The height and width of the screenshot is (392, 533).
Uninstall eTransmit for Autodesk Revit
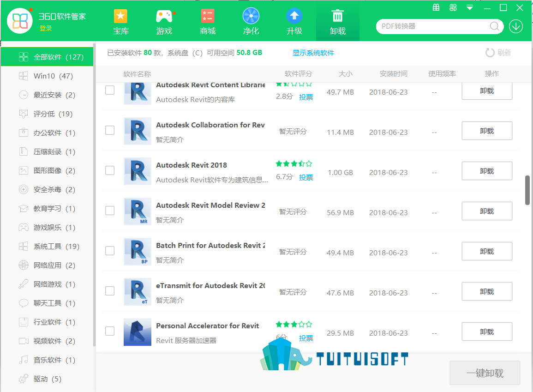(487, 291)
